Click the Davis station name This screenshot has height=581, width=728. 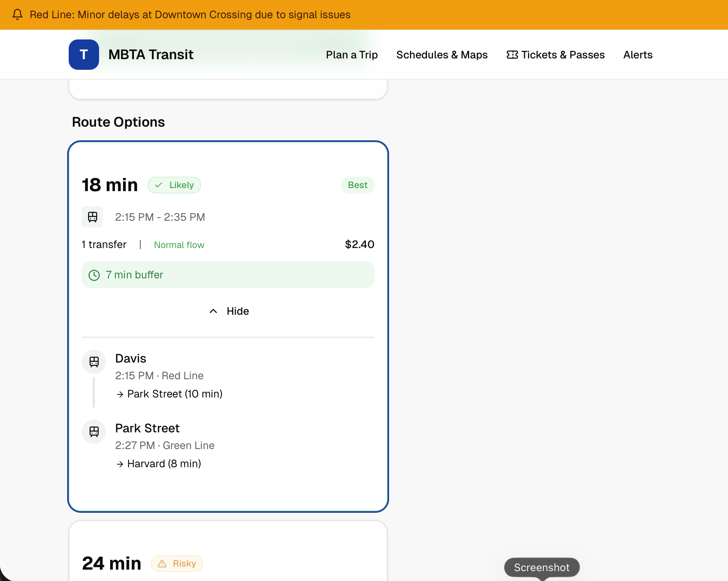point(131,358)
